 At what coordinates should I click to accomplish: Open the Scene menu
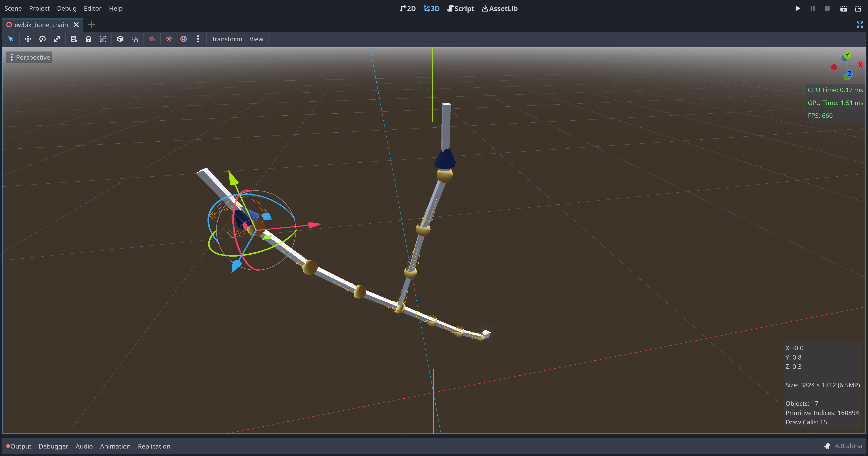point(13,8)
